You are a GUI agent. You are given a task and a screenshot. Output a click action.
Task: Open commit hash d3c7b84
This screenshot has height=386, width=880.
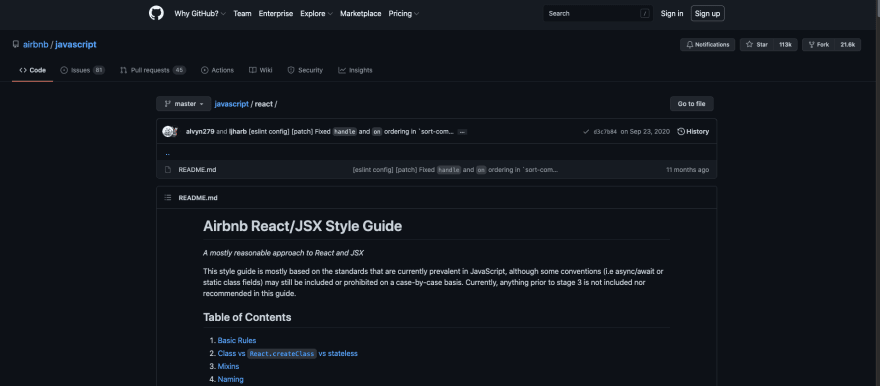coord(605,132)
